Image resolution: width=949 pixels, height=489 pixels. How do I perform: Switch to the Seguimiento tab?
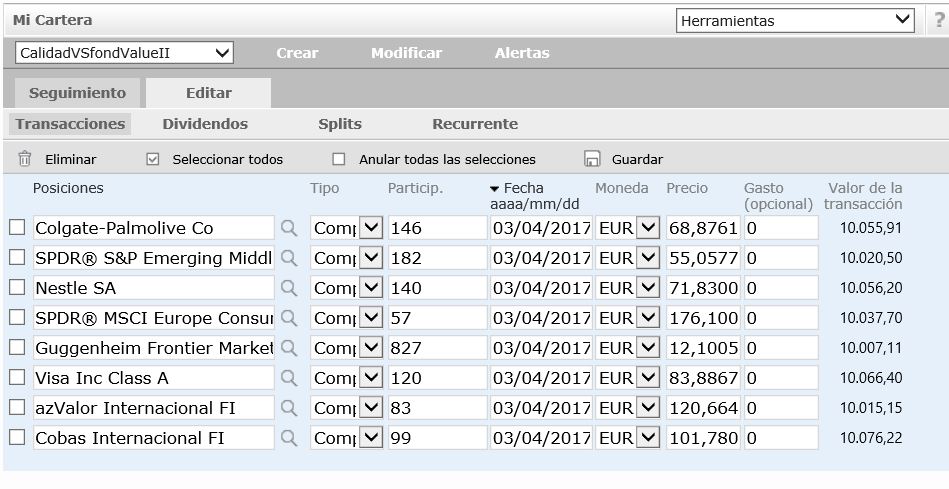tap(77, 93)
